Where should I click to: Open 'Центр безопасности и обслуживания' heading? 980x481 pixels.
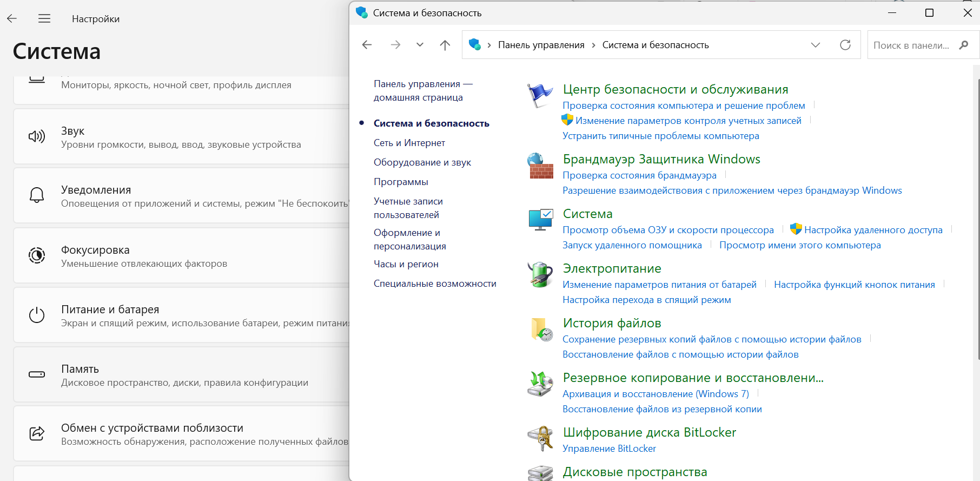[x=676, y=89]
